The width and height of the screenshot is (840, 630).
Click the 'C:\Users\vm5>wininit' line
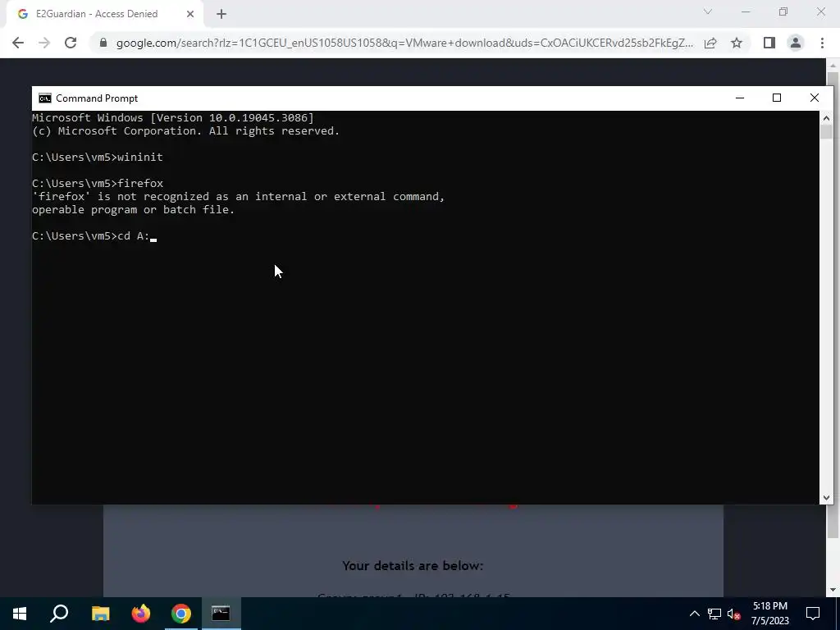tap(98, 157)
